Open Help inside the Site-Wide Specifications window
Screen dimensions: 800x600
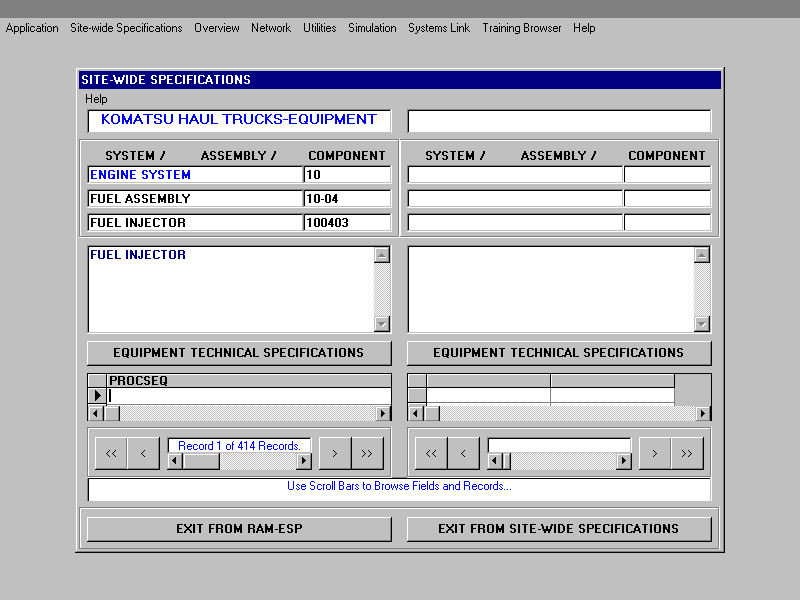pos(96,99)
